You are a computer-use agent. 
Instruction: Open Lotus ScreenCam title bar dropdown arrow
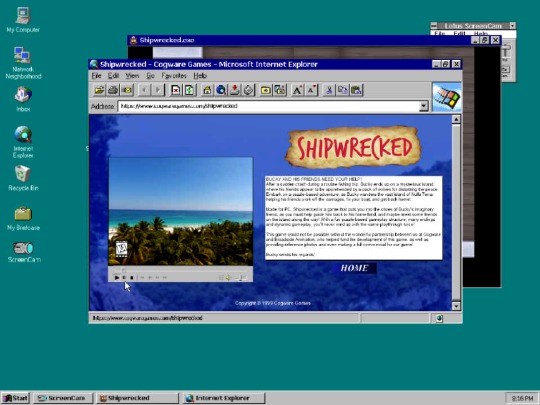point(512,25)
